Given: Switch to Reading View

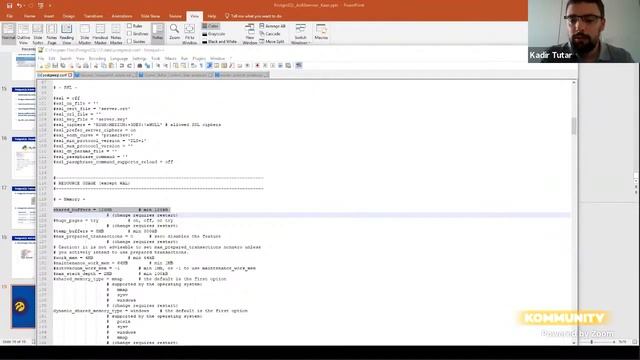Looking at the screenshot, I should tap(67, 34).
